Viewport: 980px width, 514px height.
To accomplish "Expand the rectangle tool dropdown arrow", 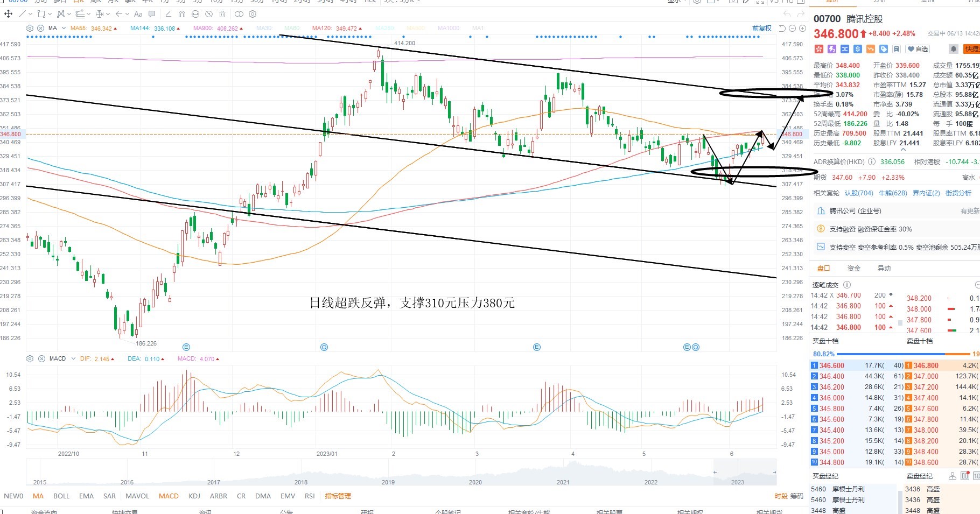I will coord(50,14).
